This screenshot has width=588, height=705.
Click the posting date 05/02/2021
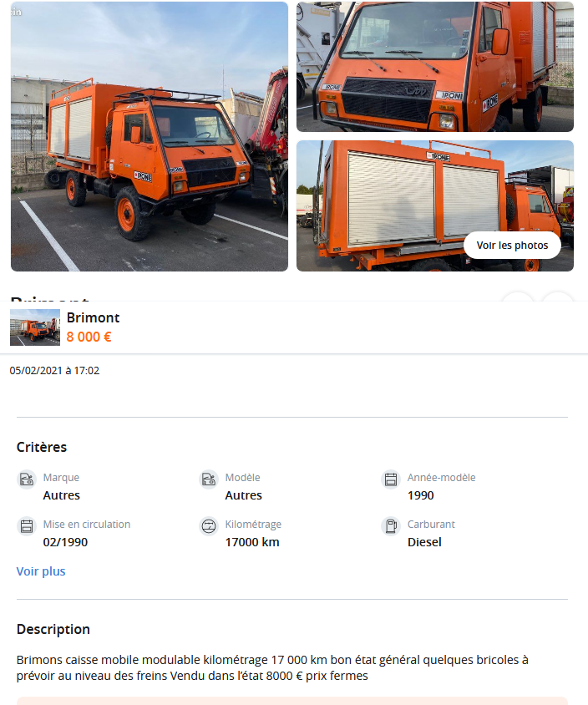point(36,371)
